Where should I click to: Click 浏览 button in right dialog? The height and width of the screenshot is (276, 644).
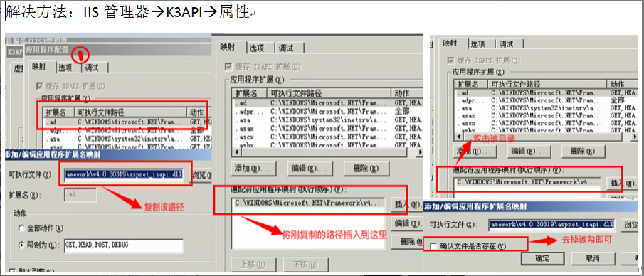coord(630,225)
